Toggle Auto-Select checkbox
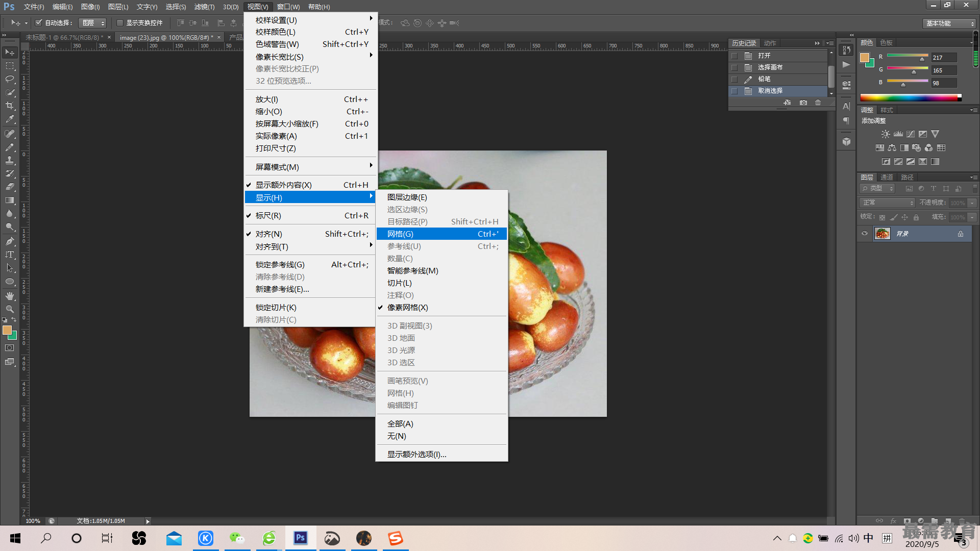Viewport: 980px width, 551px height. [38, 23]
